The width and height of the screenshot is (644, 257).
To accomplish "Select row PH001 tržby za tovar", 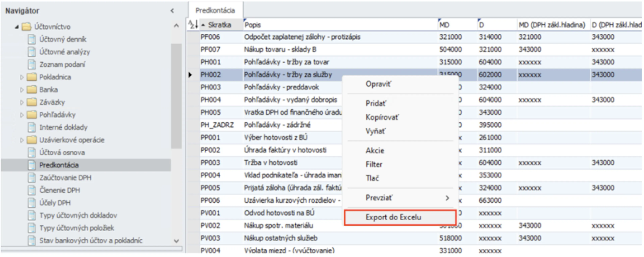I will (x=420, y=62).
